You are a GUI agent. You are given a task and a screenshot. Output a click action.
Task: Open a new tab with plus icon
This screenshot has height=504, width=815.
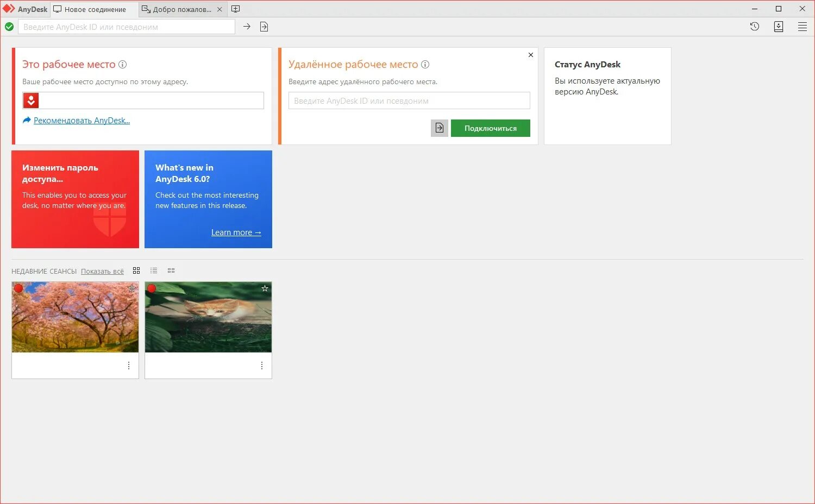tap(235, 9)
